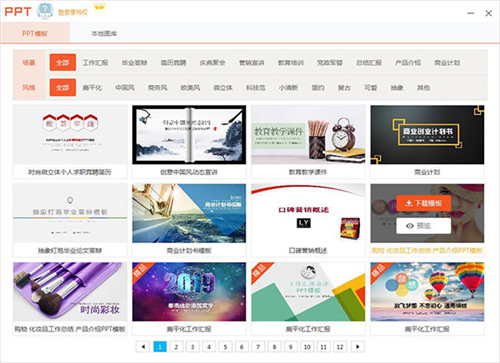
Task: Click the title 时尚微立体个人求职竞聘简历
Action: pyautogui.click(x=70, y=172)
